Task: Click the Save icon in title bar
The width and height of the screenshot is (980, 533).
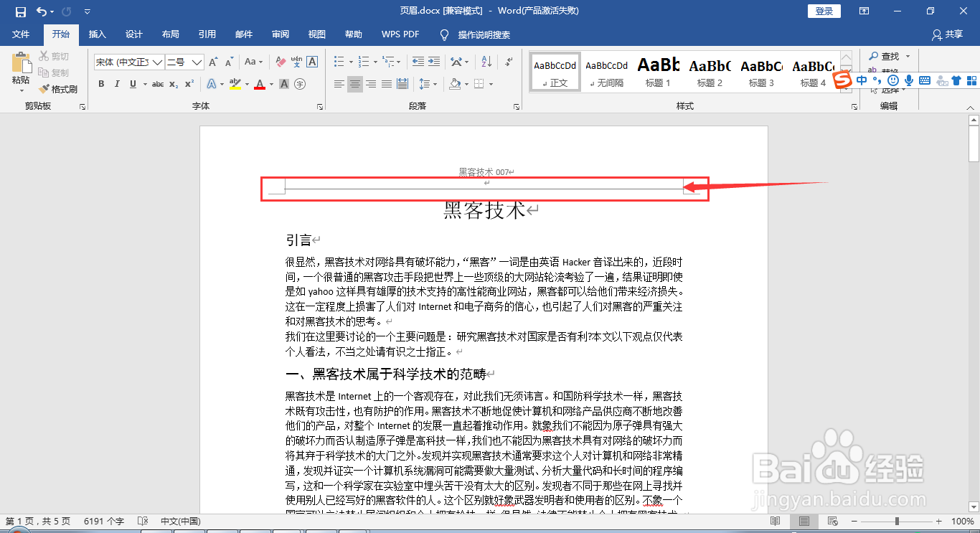Action: [21, 11]
